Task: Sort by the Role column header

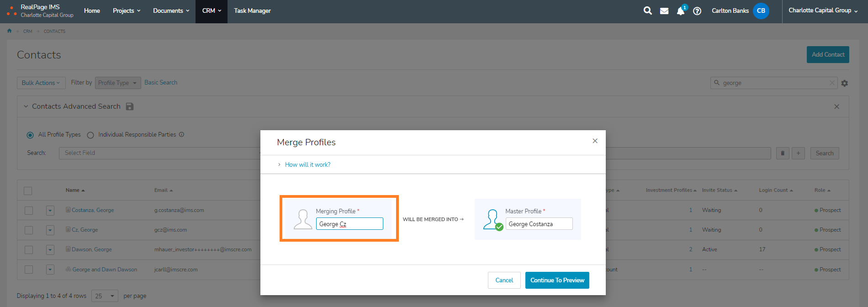Action: pyautogui.click(x=822, y=190)
